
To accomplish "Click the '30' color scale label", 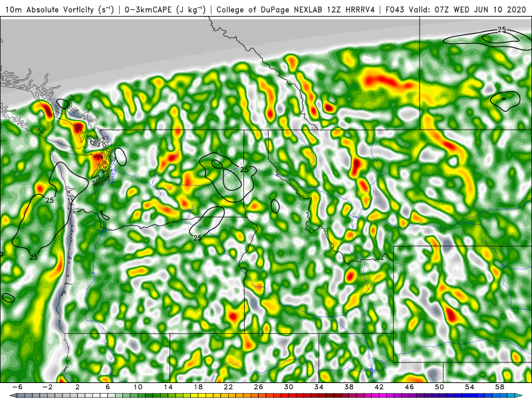I will [x=289, y=387].
